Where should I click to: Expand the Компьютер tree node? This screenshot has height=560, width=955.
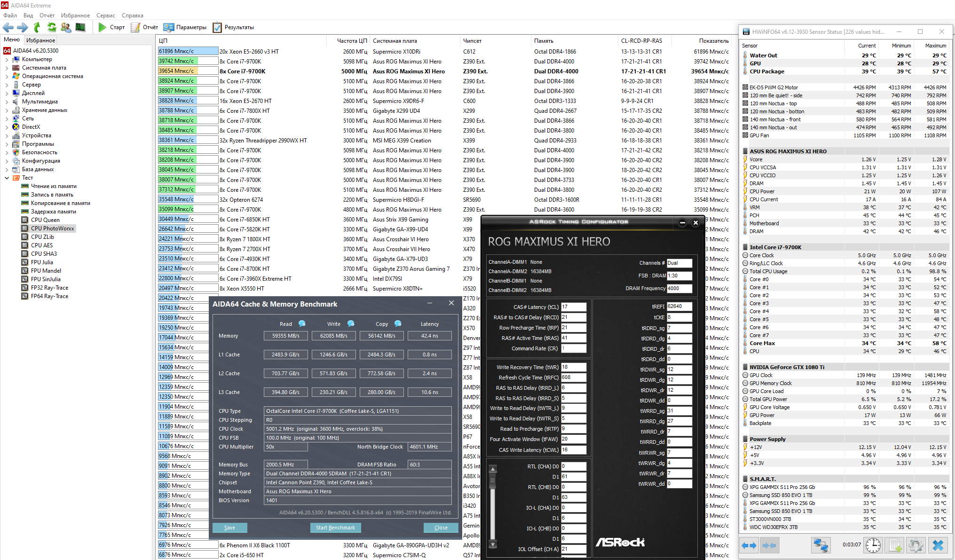[x=7, y=59]
